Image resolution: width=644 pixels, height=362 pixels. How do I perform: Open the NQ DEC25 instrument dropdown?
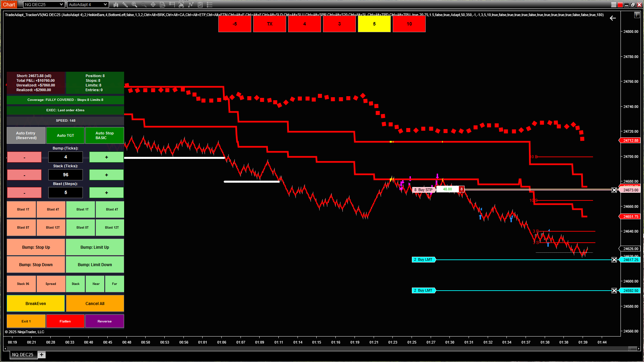[44, 4]
